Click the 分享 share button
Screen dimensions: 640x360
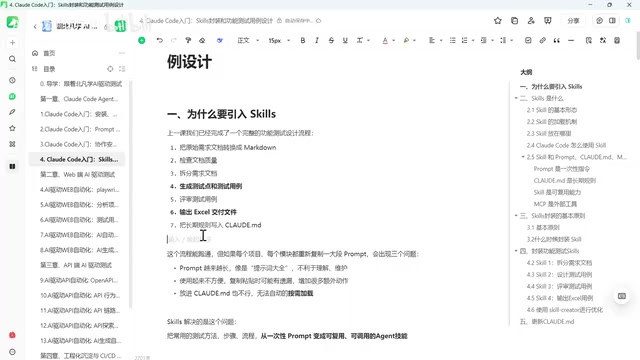[x=573, y=20]
